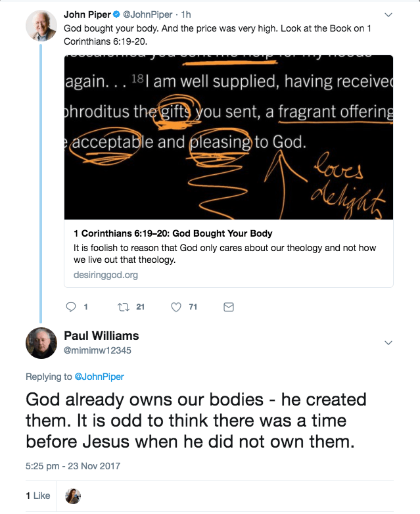View the avatar of the user who liked
The width and height of the screenshot is (420, 514).
[x=74, y=496]
